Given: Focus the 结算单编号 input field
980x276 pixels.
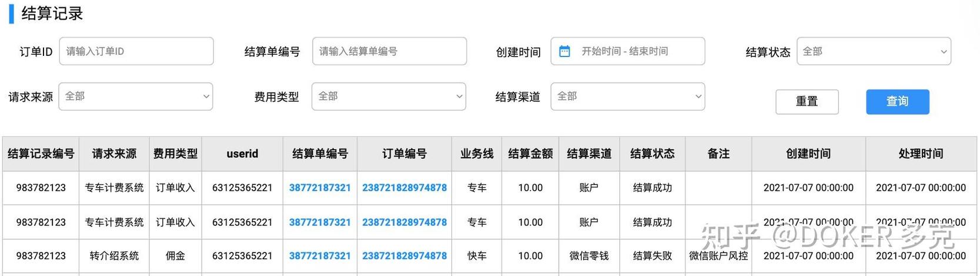Looking at the screenshot, I should click(x=389, y=51).
